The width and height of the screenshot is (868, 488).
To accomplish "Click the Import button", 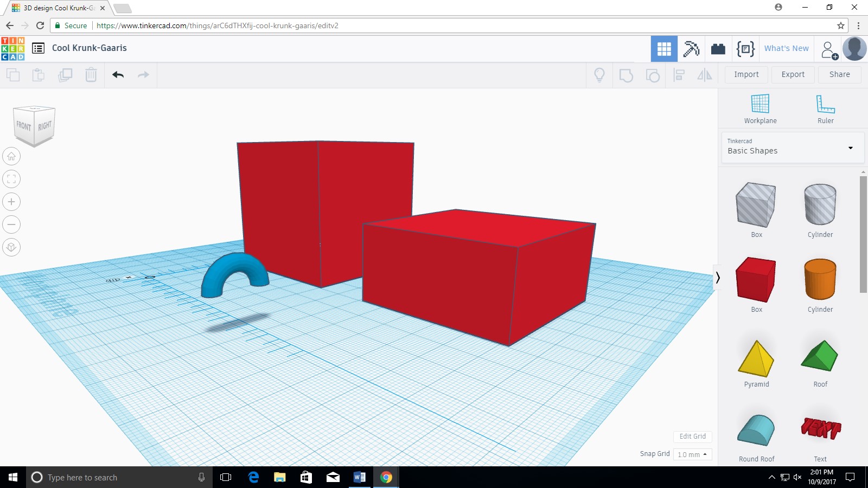I will pos(746,75).
